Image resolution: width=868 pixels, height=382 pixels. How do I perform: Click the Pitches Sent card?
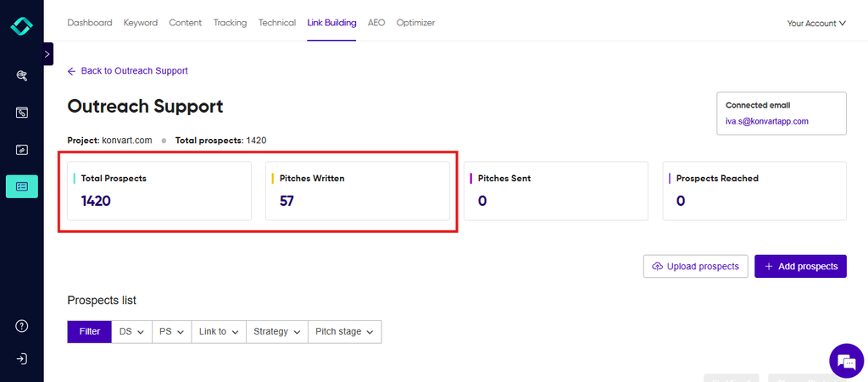556,191
